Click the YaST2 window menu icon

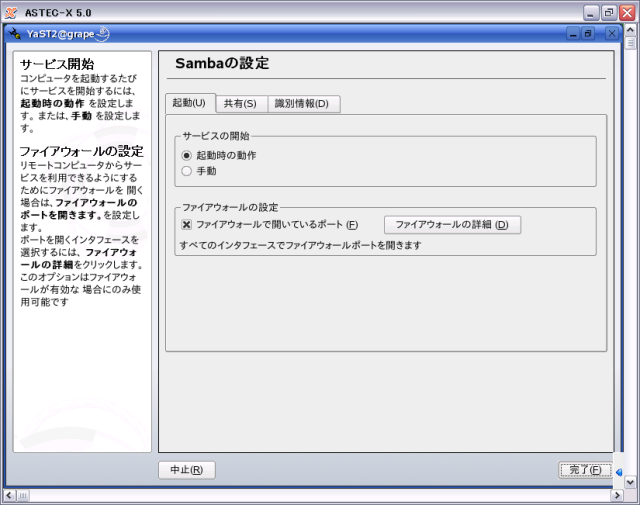14,34
